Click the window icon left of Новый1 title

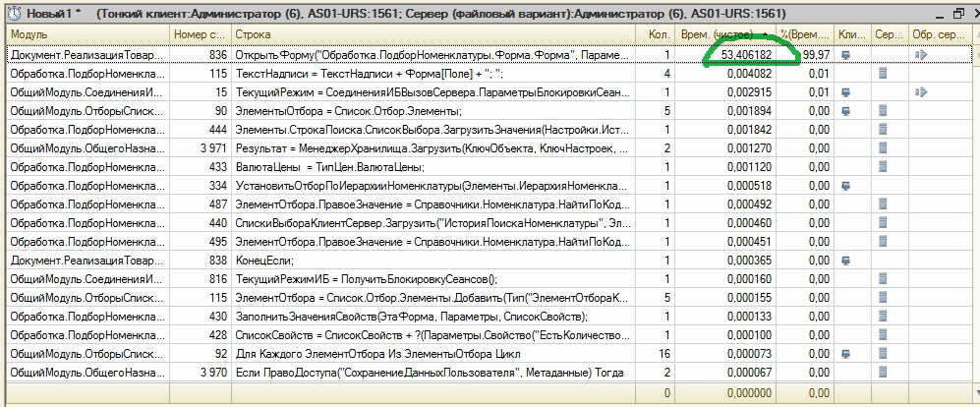13,14
